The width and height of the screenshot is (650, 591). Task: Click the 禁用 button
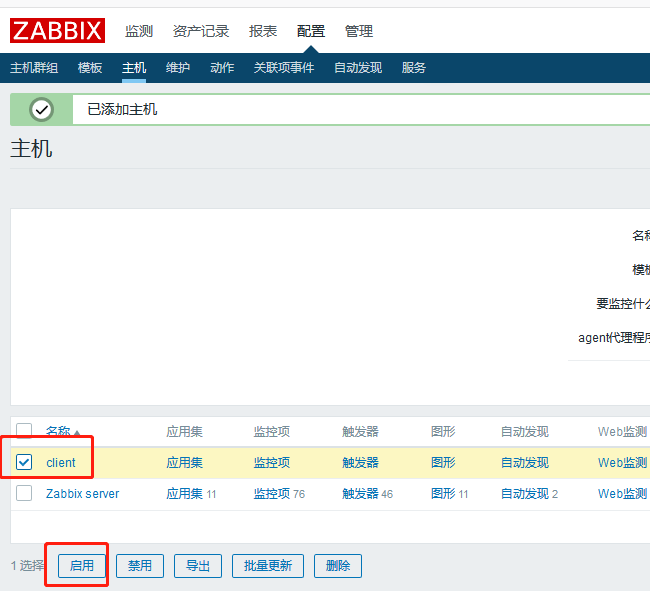click(x=140, y=566)
